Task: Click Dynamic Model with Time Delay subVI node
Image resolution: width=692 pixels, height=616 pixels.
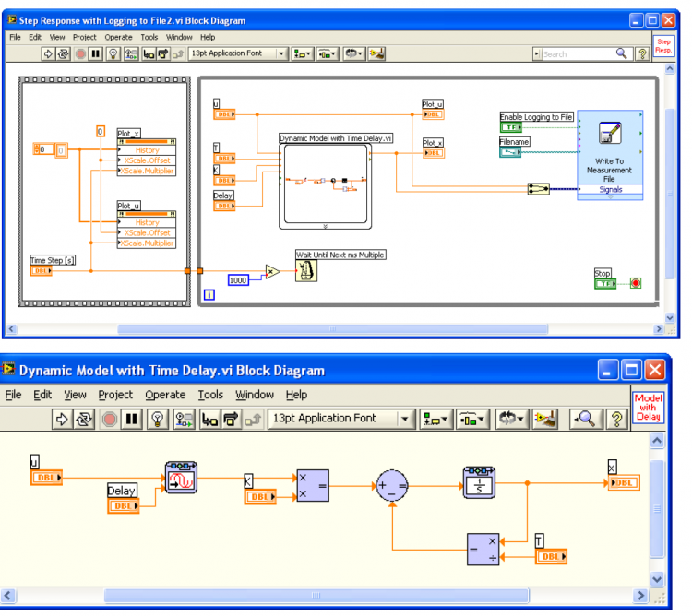Action: (326, 186)
